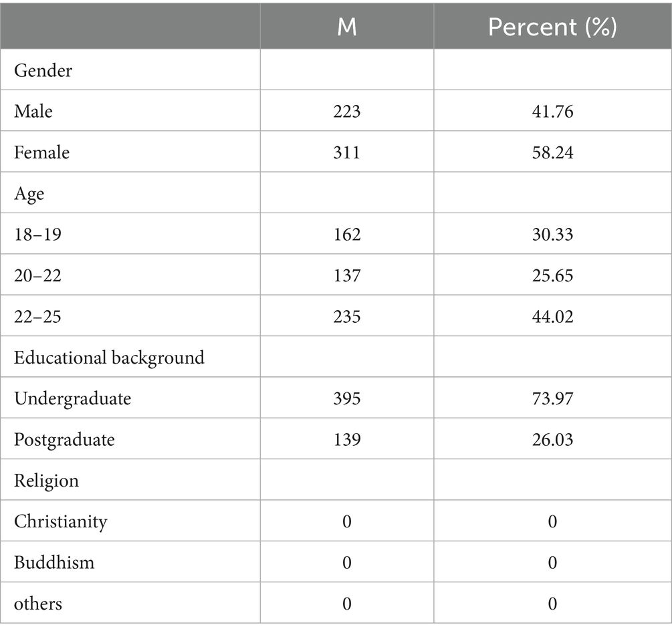Select the "18–19" age group label
672x635 pixels.
pos(37,235)
